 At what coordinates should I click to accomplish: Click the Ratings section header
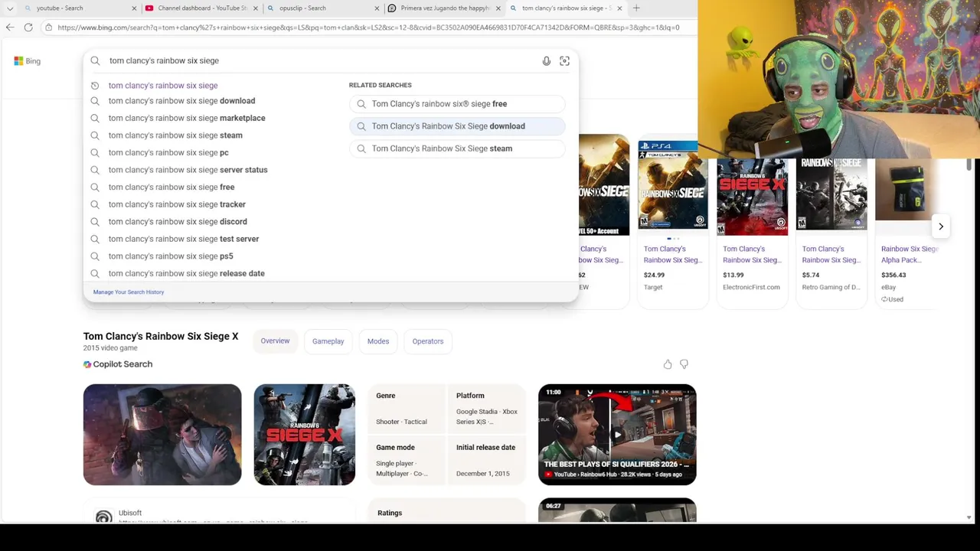tap(390, 513)
